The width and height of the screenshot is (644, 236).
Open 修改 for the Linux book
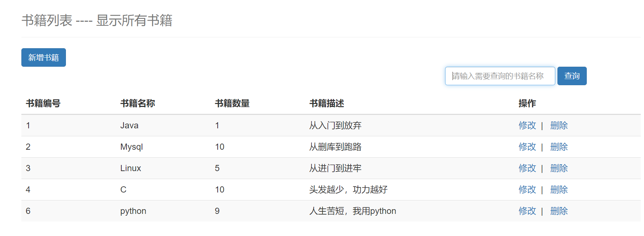coord(527,168)
